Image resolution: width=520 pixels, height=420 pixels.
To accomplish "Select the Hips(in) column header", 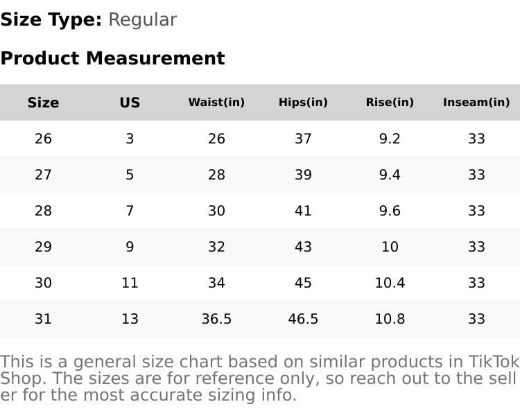I will 303,103.
